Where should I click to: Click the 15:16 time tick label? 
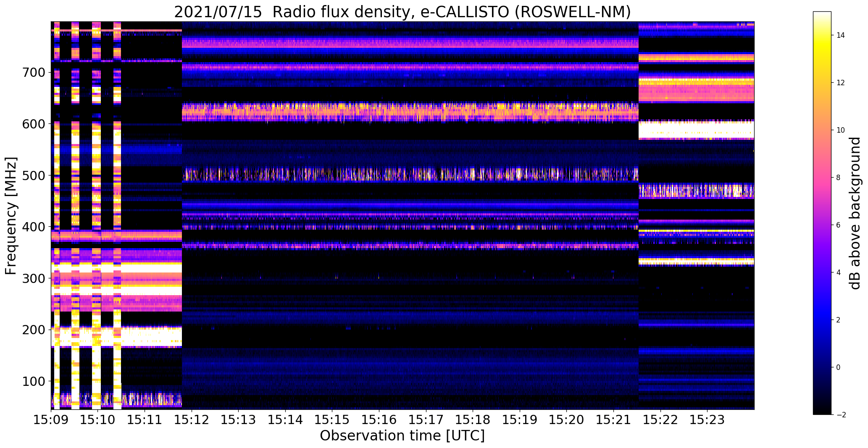tap(379, 419)
